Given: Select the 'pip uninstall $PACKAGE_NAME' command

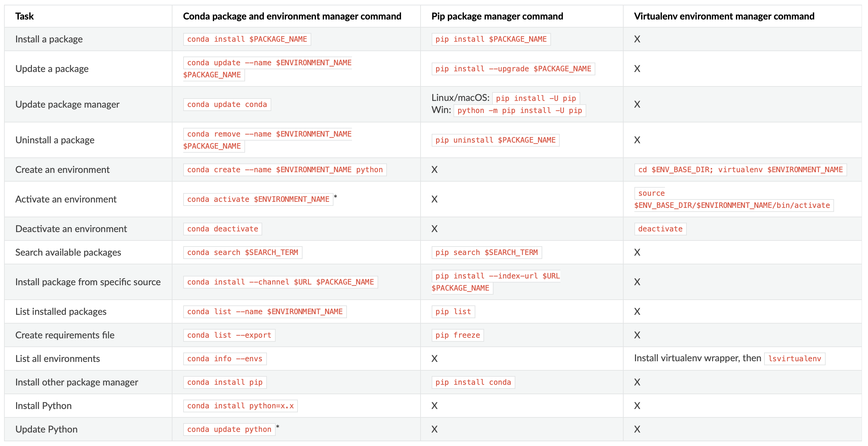Looking at the screenshot, I should (495, 140).
